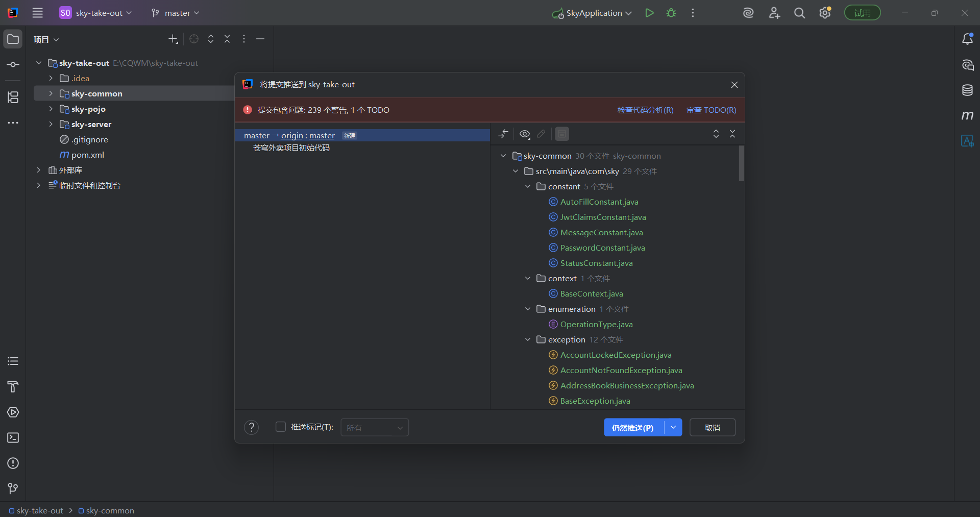Open the Maven tool window icon
The height and width of the screenshot is (517, 980).
(x=967, y=115)
